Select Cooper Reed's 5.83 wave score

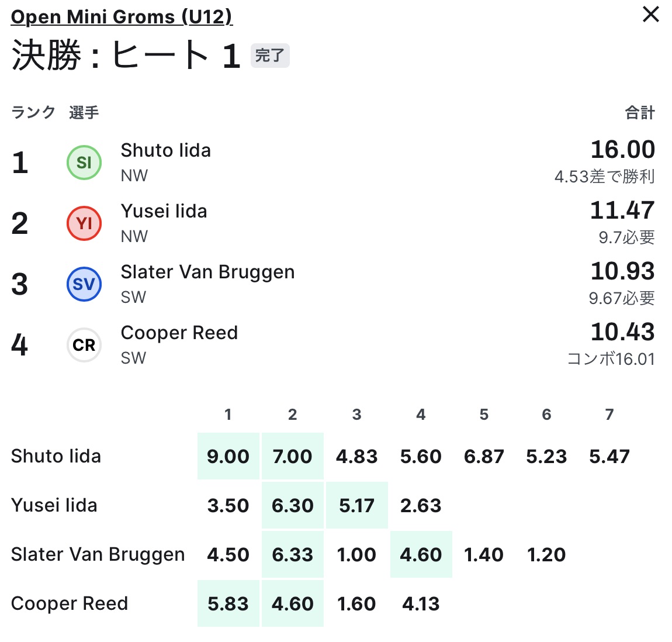pyautogui.click(x=228, y=604)
